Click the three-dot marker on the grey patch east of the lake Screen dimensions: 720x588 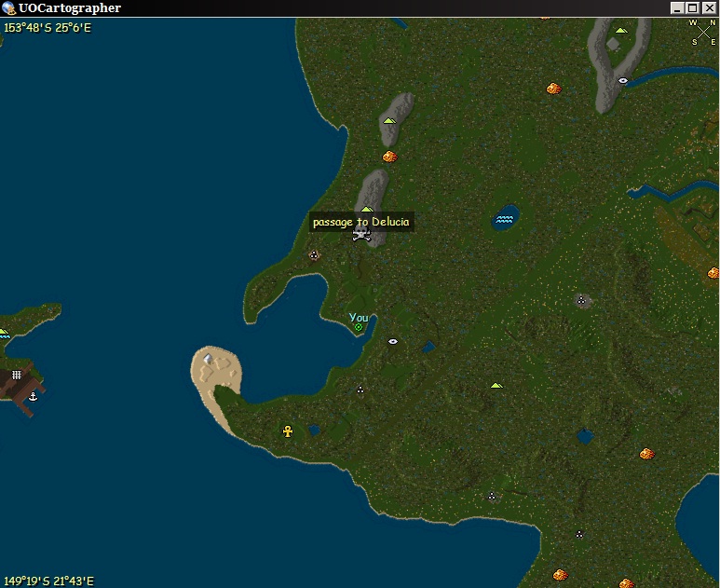pyautogui.click(x=581, y=301)
